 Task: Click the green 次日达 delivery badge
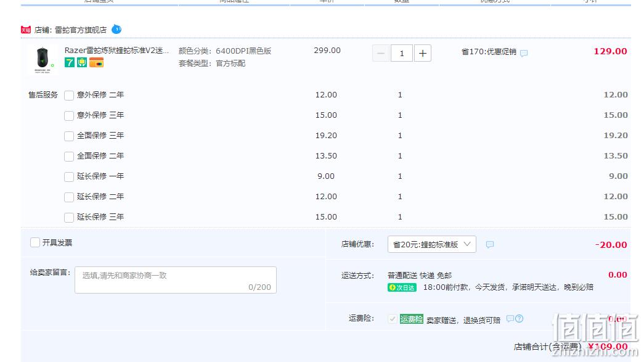(x=402, y=287)
